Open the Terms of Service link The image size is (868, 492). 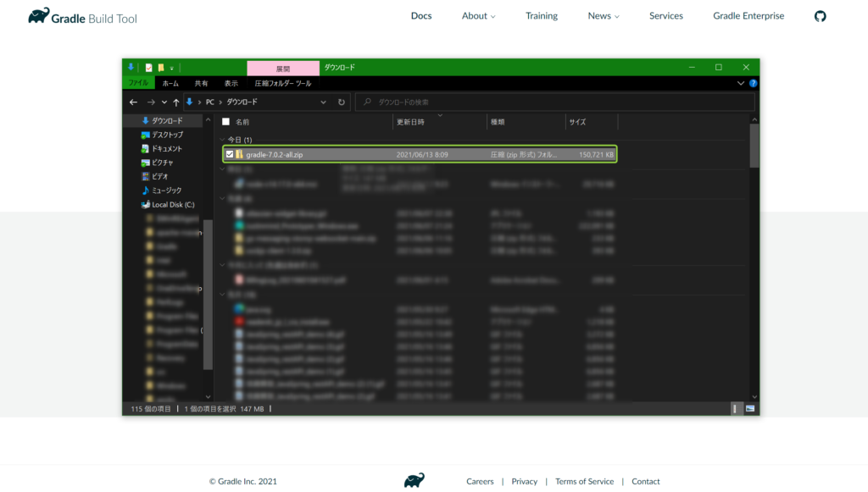[585, 482]
